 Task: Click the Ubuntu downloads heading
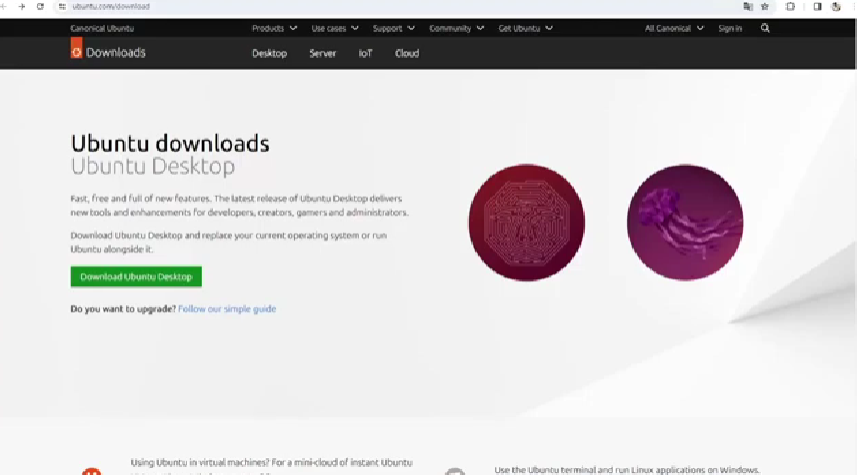170,143
